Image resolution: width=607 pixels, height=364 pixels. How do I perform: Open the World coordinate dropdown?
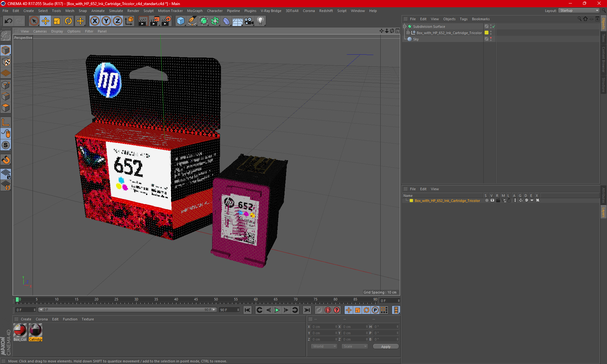pyautogui.click(x=324, y=346)
